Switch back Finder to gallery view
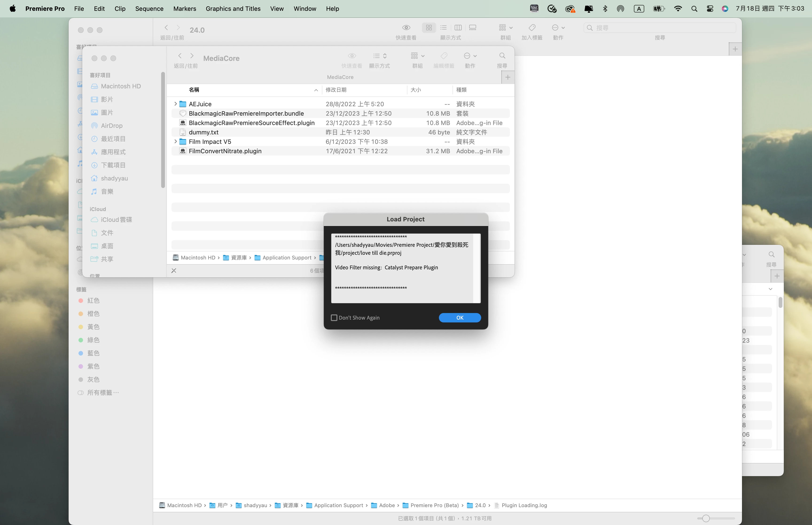Image resolution: width=812 pixels, height=525 pixels. tap(473, 28)
